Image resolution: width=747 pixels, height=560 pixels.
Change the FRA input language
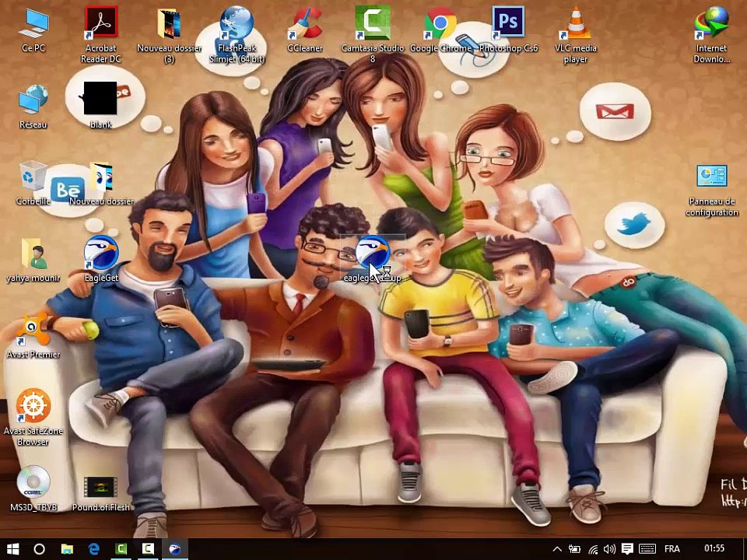tap(672, 549)
